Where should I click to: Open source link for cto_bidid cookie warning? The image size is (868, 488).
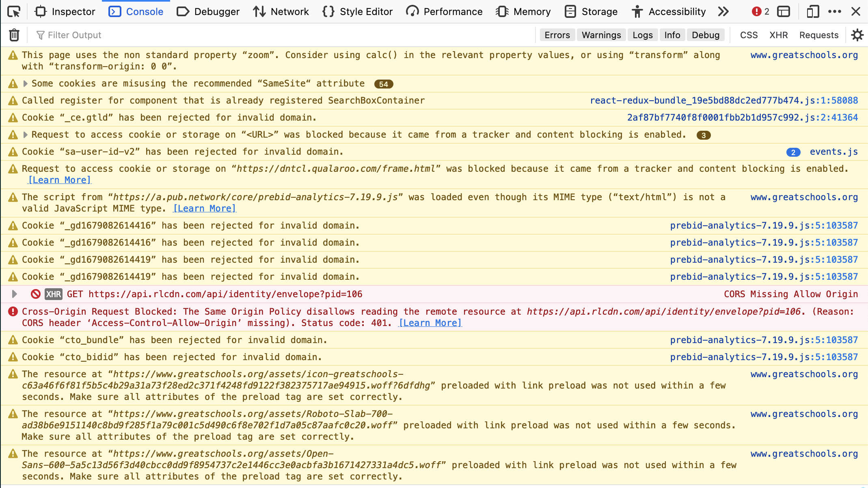(764, 357)
